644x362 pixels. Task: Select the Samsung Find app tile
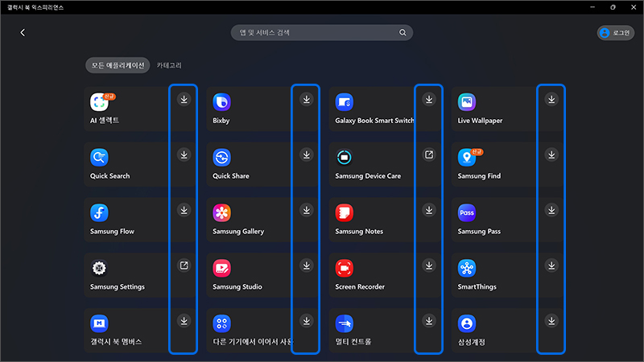click(x=493, y=164)
